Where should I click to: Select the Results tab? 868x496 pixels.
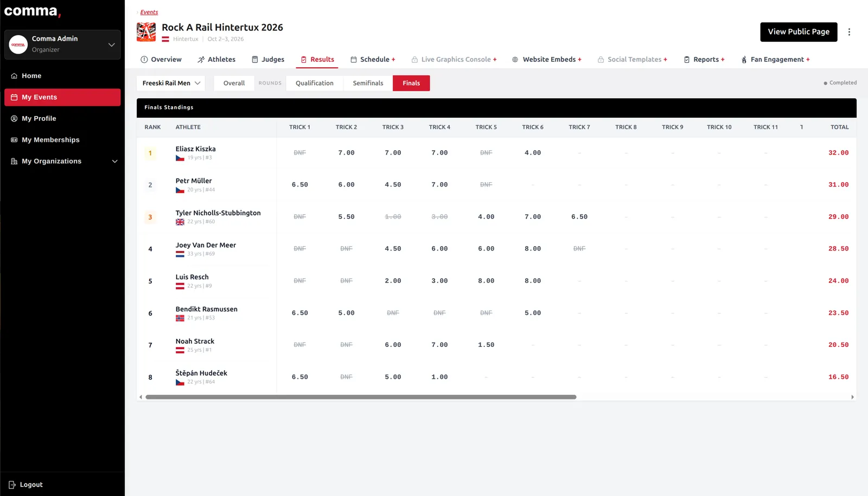(317, 60)
